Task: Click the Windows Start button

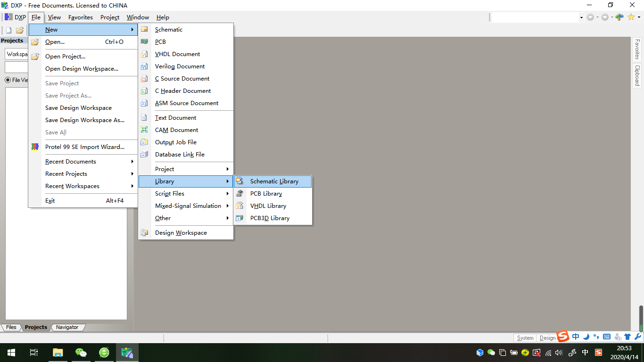Action: pyautogui.click(x=11, y=352)
